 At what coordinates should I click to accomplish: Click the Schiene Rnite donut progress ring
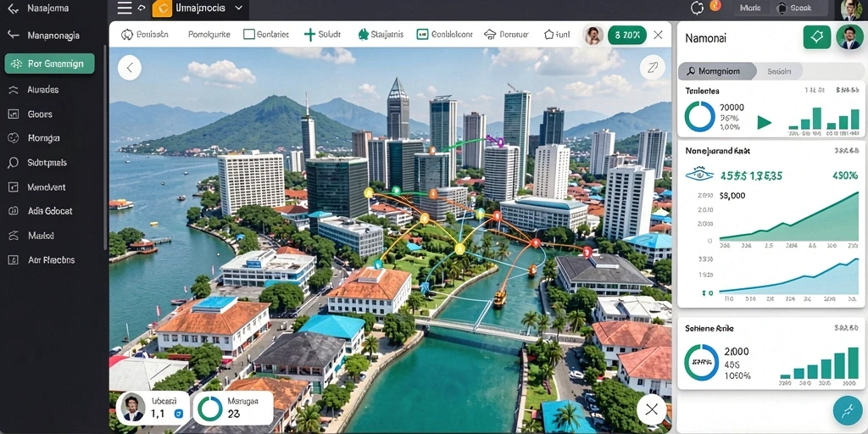tap(701, 363)
